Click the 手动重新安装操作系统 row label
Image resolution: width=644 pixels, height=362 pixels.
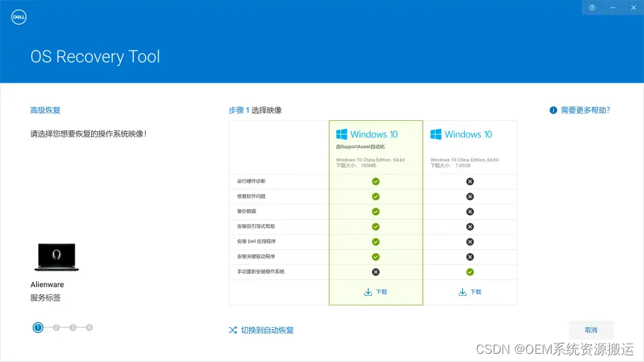click(x=260, y=271)
